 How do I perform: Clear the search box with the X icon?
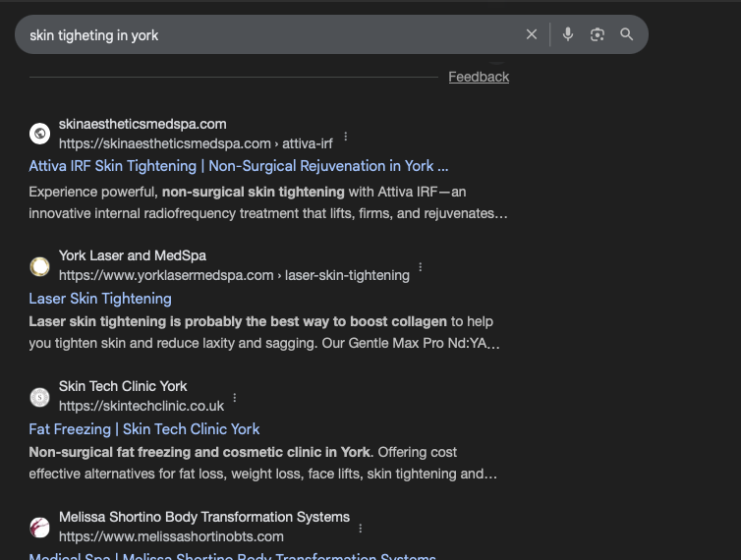coord(531,34)
